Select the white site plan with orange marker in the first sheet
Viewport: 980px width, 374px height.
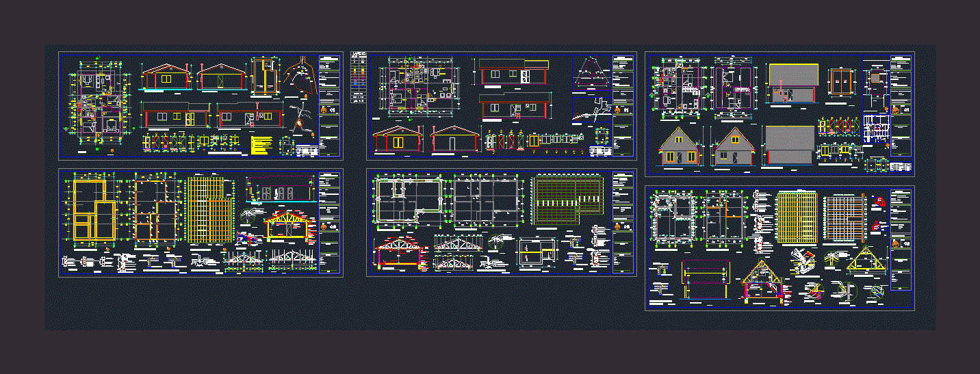pos(302,118)
